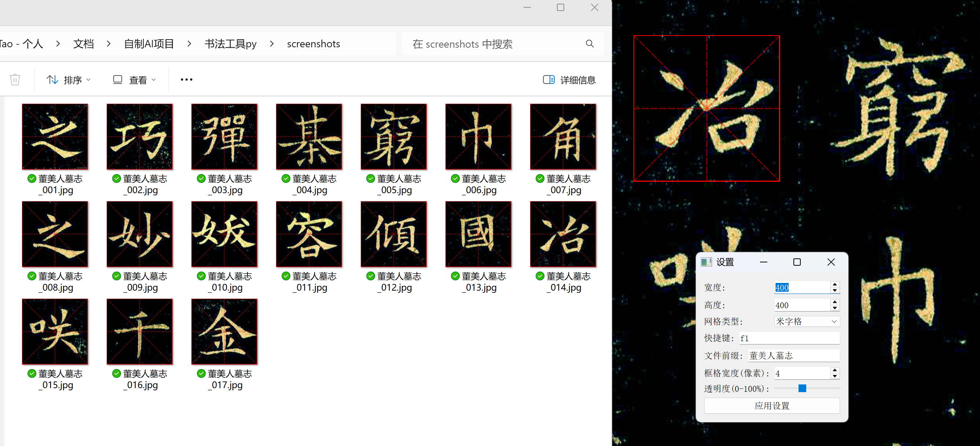
Task: Click the trash delete icon in toolbar
Action: 15,80
